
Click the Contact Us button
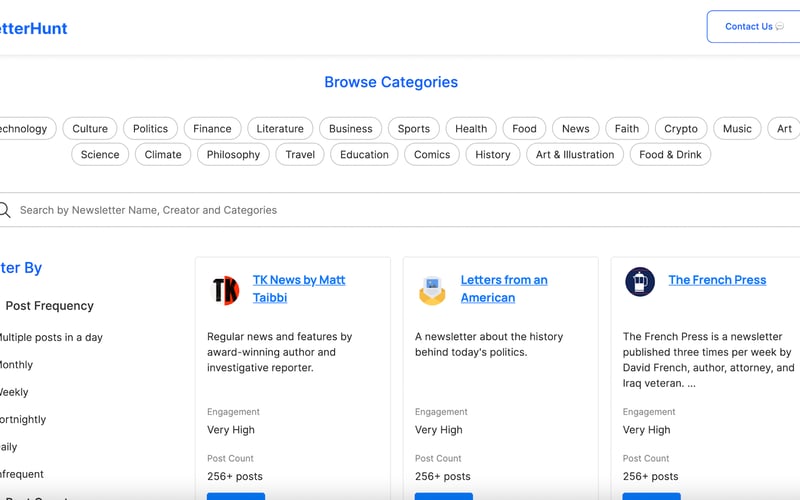coord(754,27)
